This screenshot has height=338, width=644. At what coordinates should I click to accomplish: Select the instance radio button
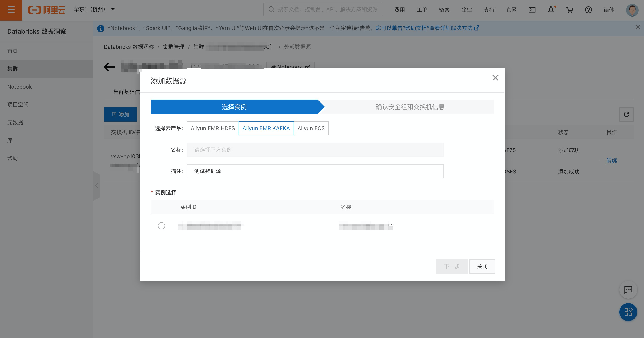(x=162, y=226)
